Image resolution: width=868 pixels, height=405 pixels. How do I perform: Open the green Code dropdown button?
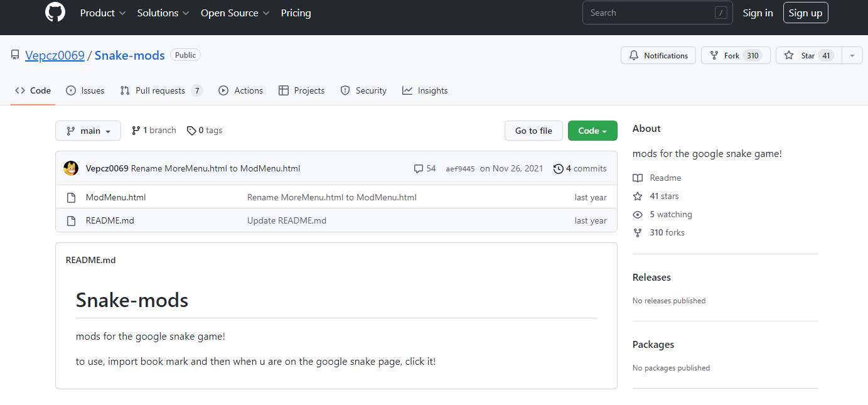[x=592, y=131]
